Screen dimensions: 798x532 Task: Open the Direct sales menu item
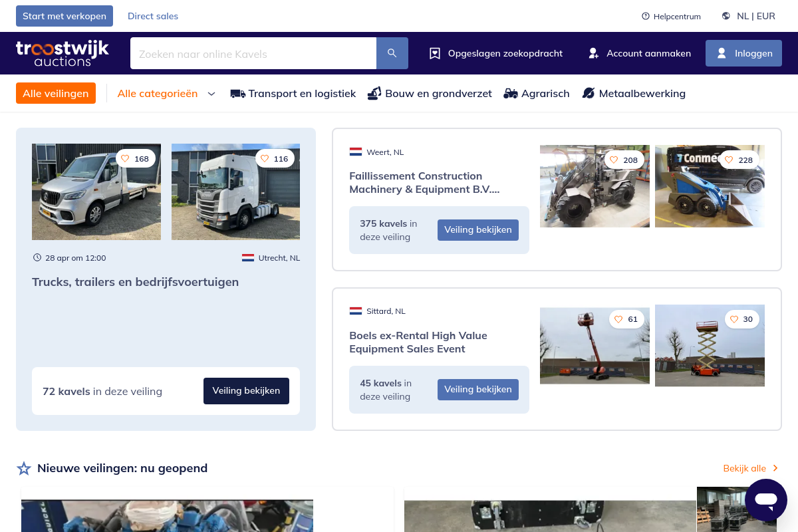153,16
